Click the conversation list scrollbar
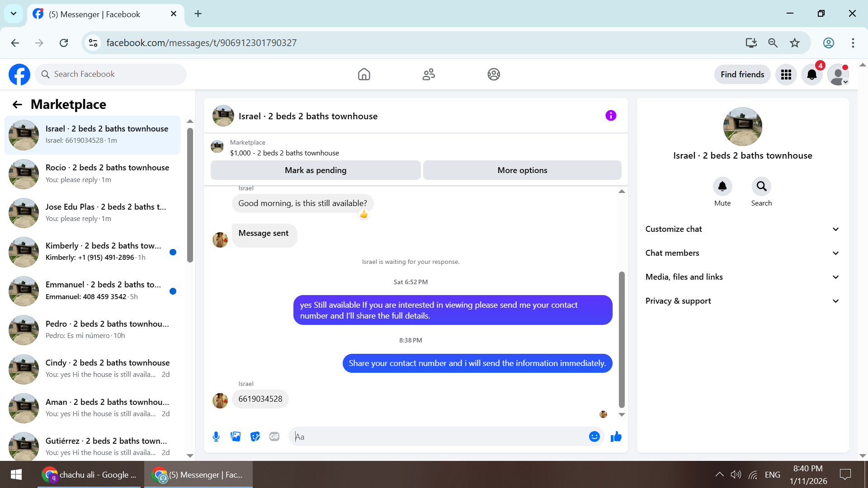This screenshot has width=868, height=488. pos(190,195)
